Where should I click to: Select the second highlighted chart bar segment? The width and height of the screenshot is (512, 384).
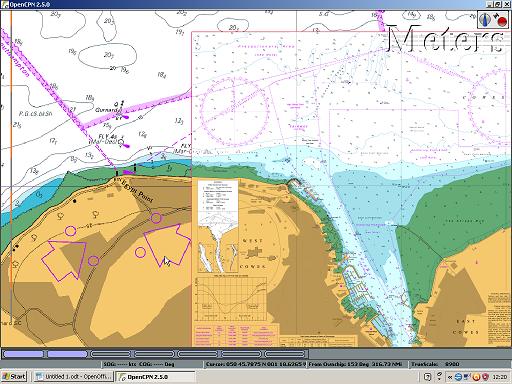pos(67,354)
